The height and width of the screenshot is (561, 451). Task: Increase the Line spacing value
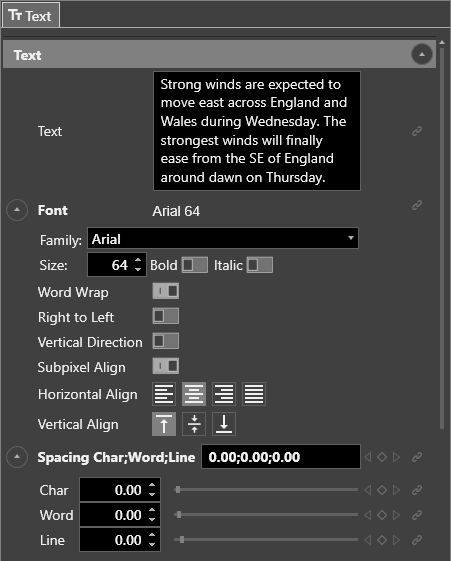(x=152, y=536)
